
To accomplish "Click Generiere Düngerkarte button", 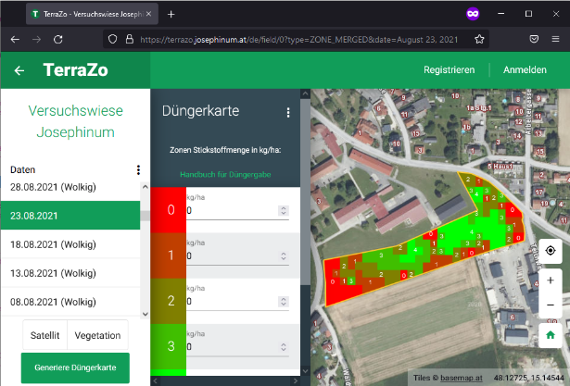I will point(75,367).
